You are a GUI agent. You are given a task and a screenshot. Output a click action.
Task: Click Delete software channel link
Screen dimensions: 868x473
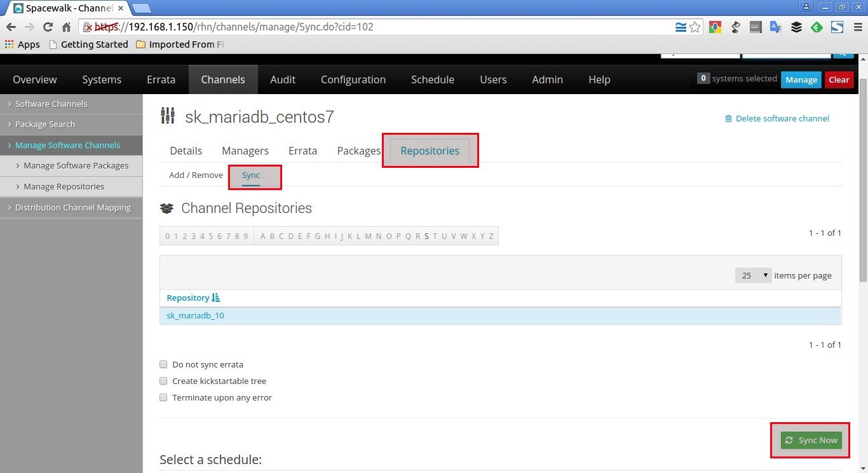coord(782,118)
